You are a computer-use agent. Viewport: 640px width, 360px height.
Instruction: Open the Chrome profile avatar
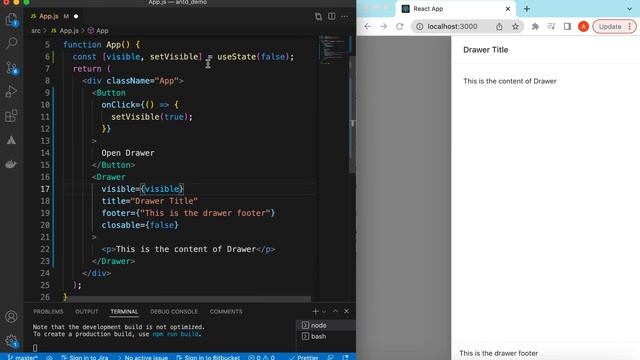click(x=583, y=27)
